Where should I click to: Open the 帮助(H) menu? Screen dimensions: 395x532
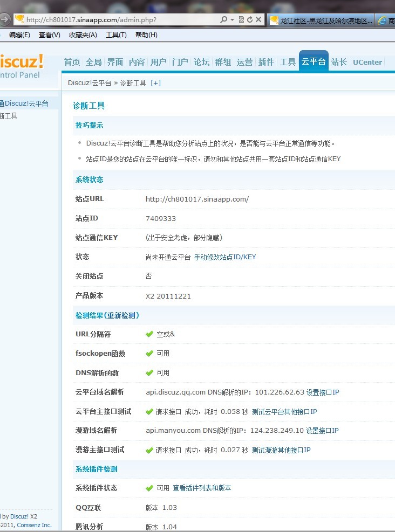(x=146, y=35)
